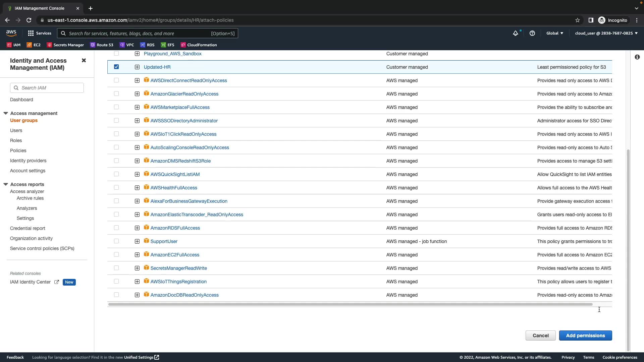Select the AmazonRDSFullAccess policy checkbox
The width and height of the screenshot is (644, 362).
tap(116, 228)
